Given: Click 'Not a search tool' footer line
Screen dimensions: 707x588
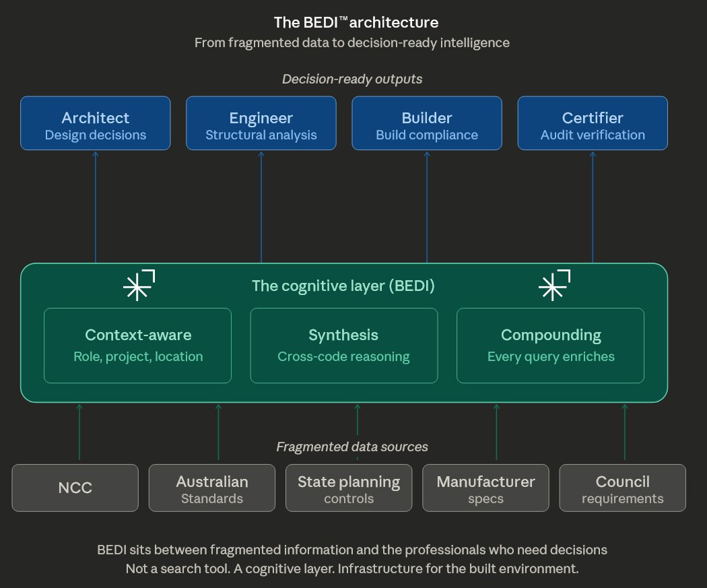Looking at the screenshot, I should click(x=352, y=568).
